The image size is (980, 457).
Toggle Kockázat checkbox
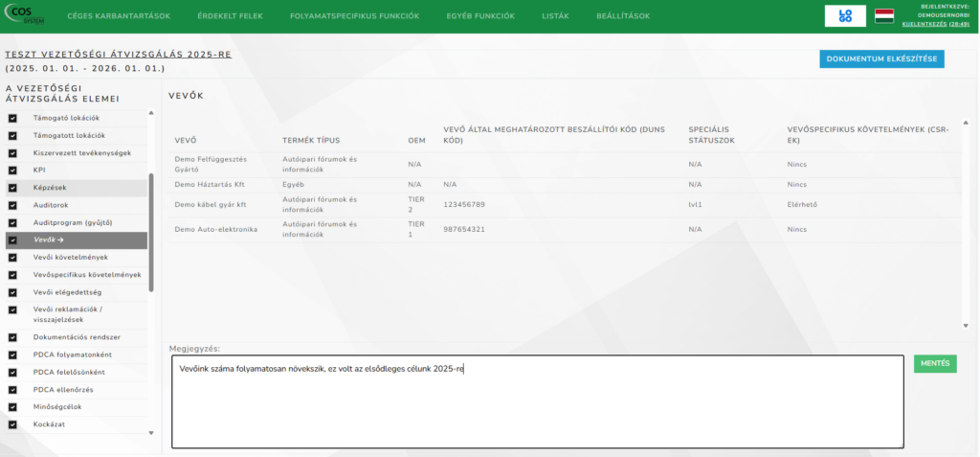coord(12,424)
